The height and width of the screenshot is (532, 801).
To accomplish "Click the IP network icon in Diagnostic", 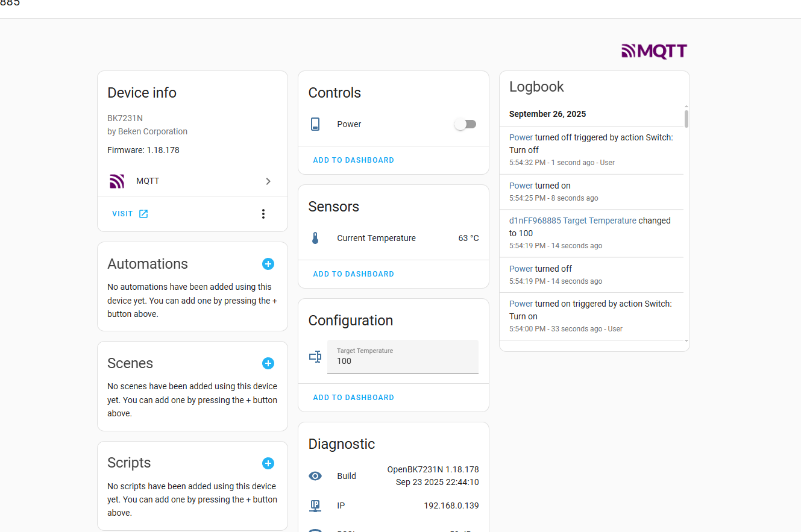I will click(x=315, y=505).
